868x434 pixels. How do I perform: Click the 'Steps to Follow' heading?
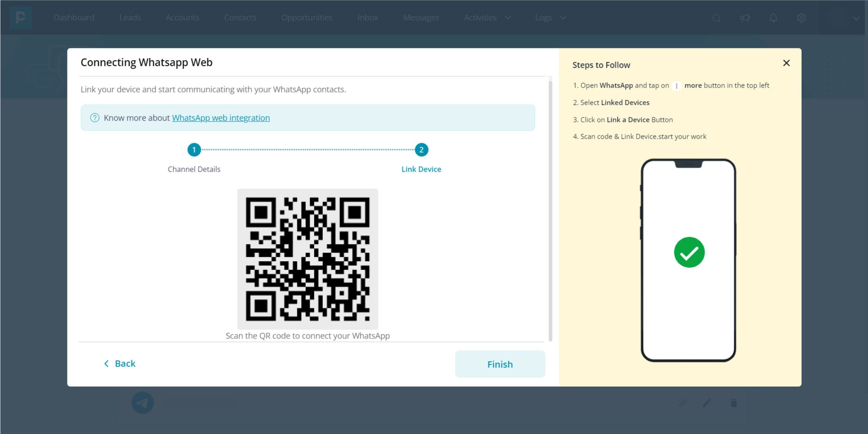(x=601, y=65)
